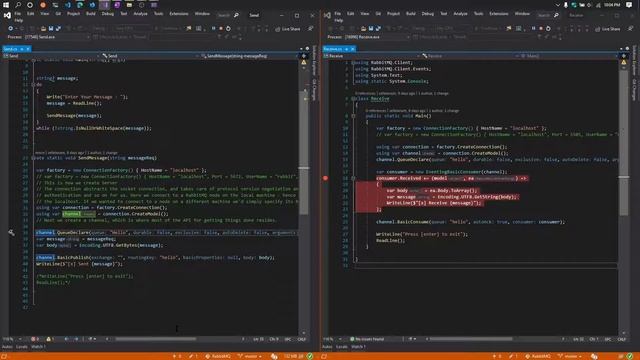Restart debugging in Receive window

[548, 29]
